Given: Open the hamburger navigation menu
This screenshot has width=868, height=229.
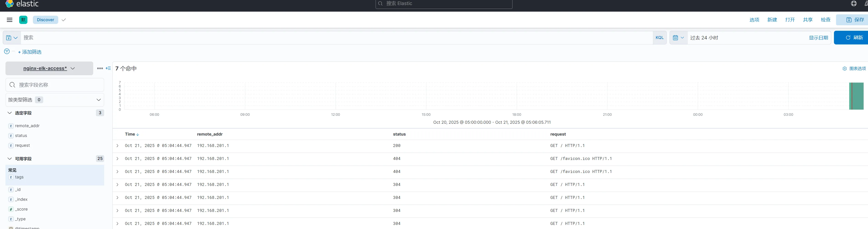Looking at the screenshot, I should 9,20.
